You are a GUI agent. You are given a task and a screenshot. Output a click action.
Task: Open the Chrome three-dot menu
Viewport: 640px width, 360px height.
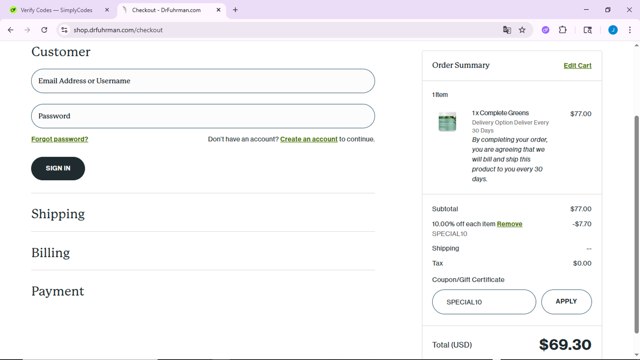(x=630, y=30)
